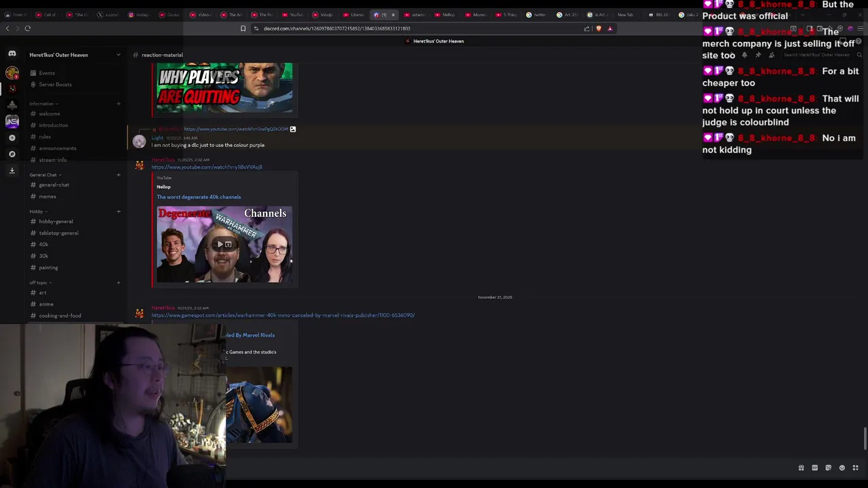This screenshot has width=868, height=488.
Task: Collapse the General Chat category
Action: (45, 175)
